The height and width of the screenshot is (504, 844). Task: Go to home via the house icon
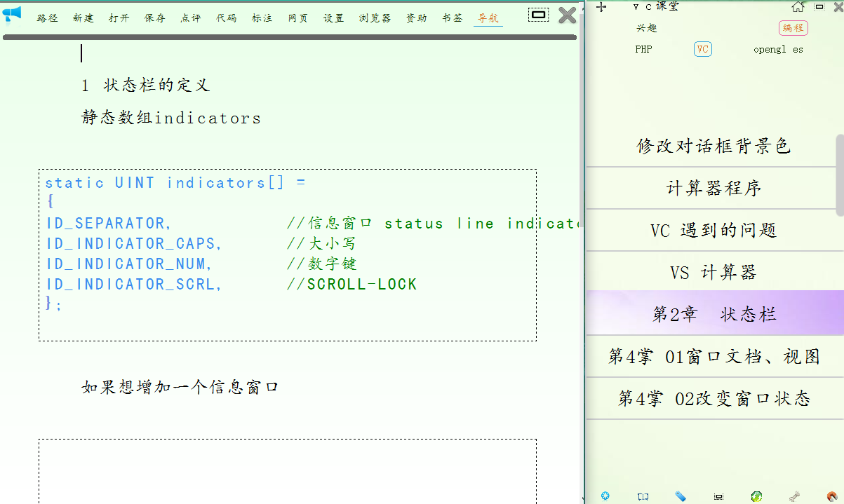pos(798,7)
